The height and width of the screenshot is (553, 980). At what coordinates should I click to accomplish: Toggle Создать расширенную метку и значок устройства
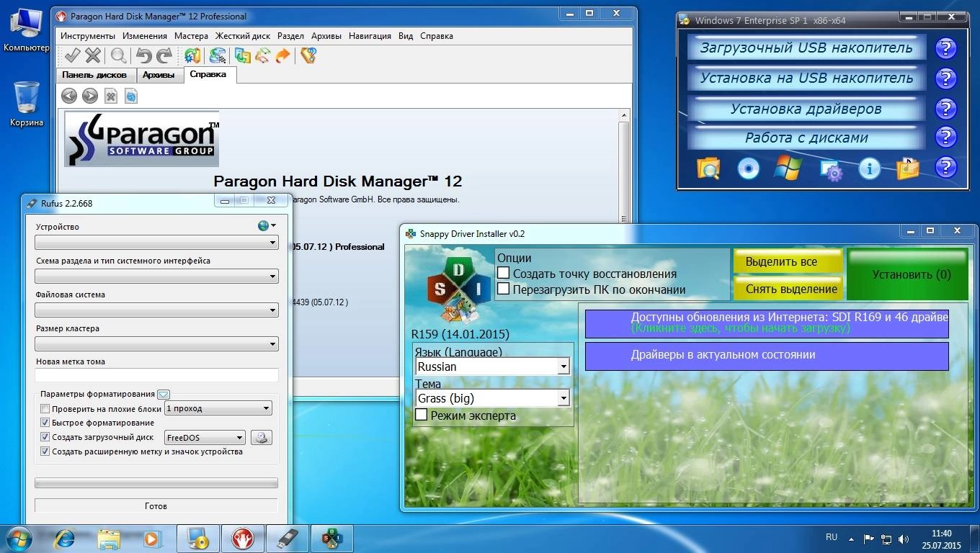pyautogui.click(x=45, y=451)
